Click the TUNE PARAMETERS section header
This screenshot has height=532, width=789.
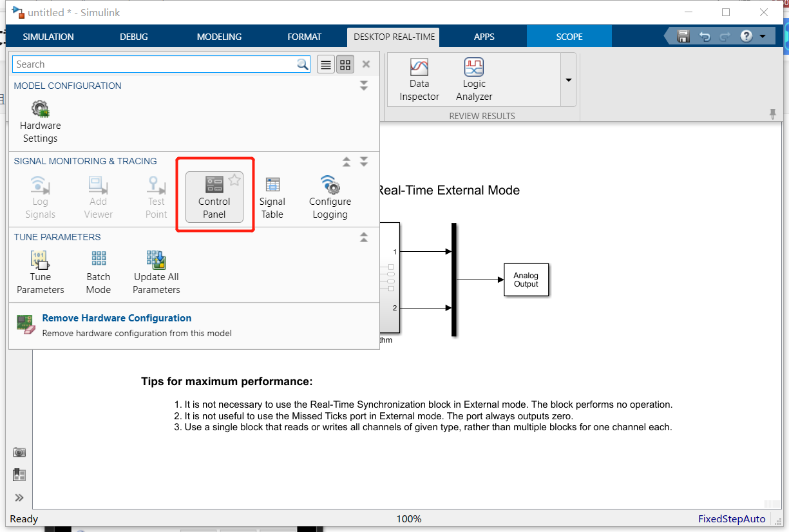(x=57, y=237)
